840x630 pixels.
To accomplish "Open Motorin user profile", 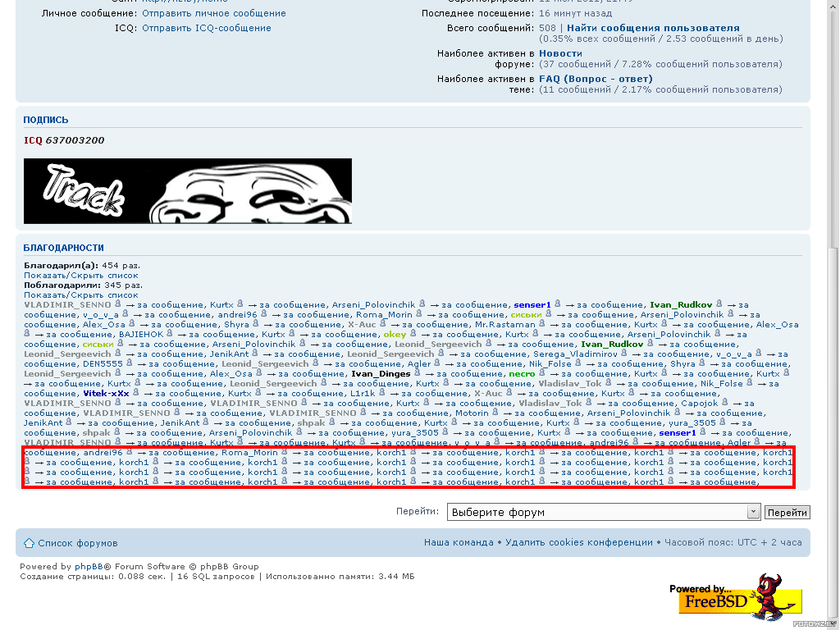I will (x=472, y=413).
